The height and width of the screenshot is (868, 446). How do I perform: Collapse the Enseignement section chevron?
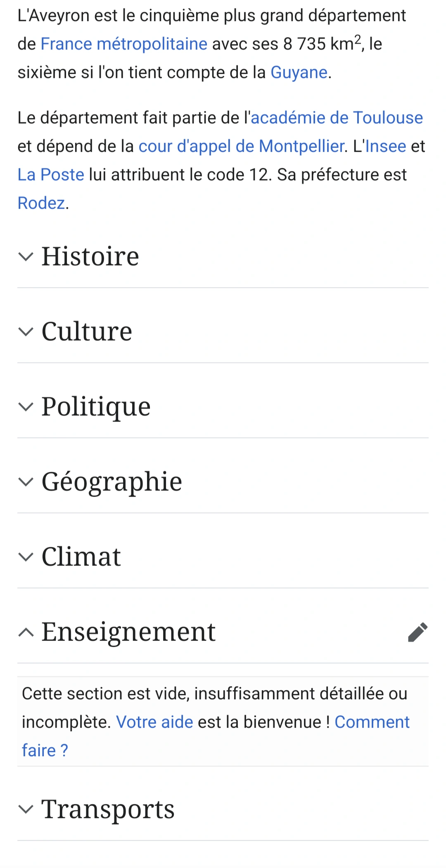tap(26, 632)
